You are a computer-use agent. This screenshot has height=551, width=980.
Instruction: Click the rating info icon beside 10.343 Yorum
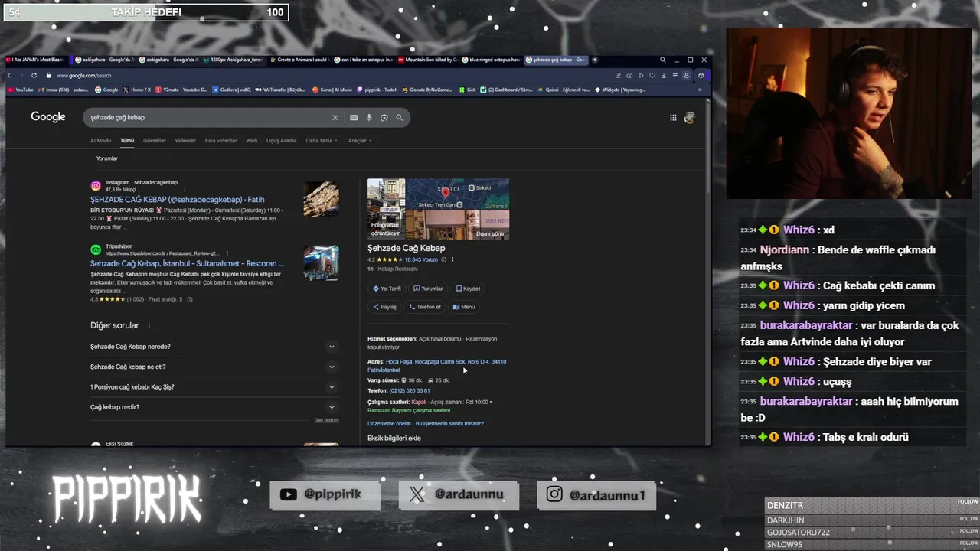443,259
